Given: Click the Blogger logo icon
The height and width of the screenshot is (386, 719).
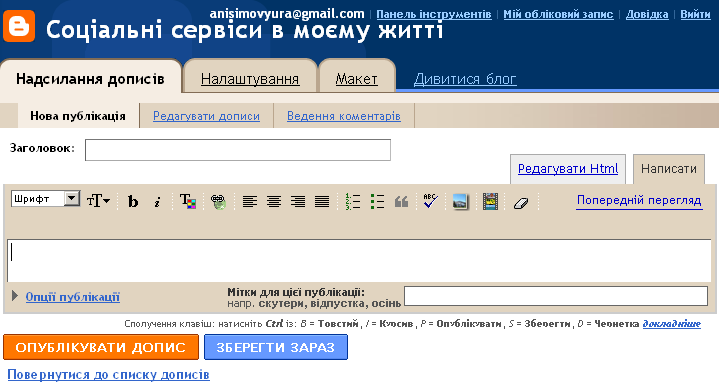Looking at the screenshot, I should (x=19, y=26).
